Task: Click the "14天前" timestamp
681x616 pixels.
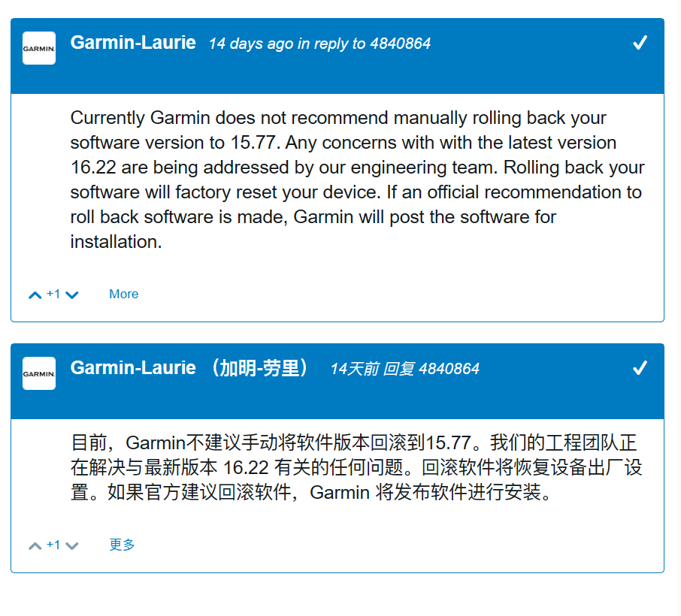Action: 354,369
